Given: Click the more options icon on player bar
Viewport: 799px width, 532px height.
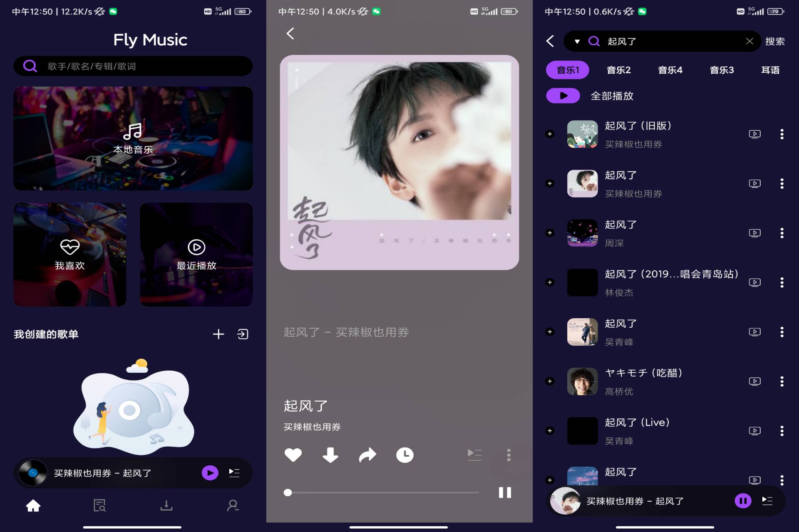Looking at the screenshot, I should [x=509, y=454].
